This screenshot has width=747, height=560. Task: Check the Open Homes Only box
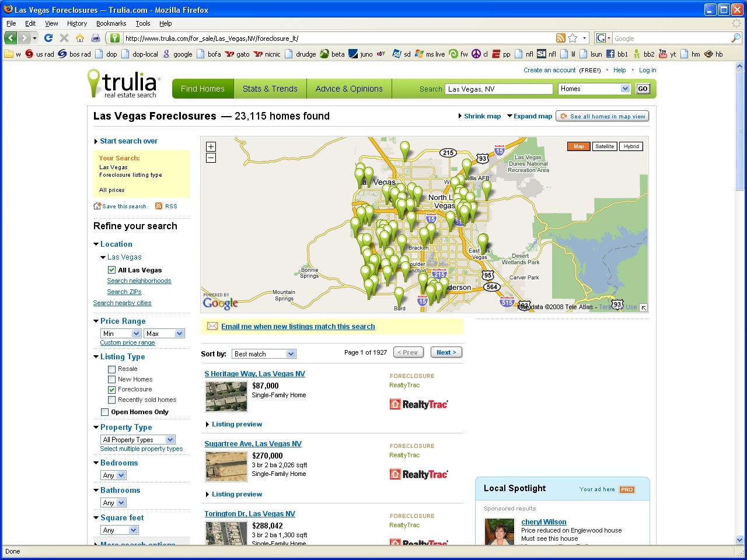(104, 412)
